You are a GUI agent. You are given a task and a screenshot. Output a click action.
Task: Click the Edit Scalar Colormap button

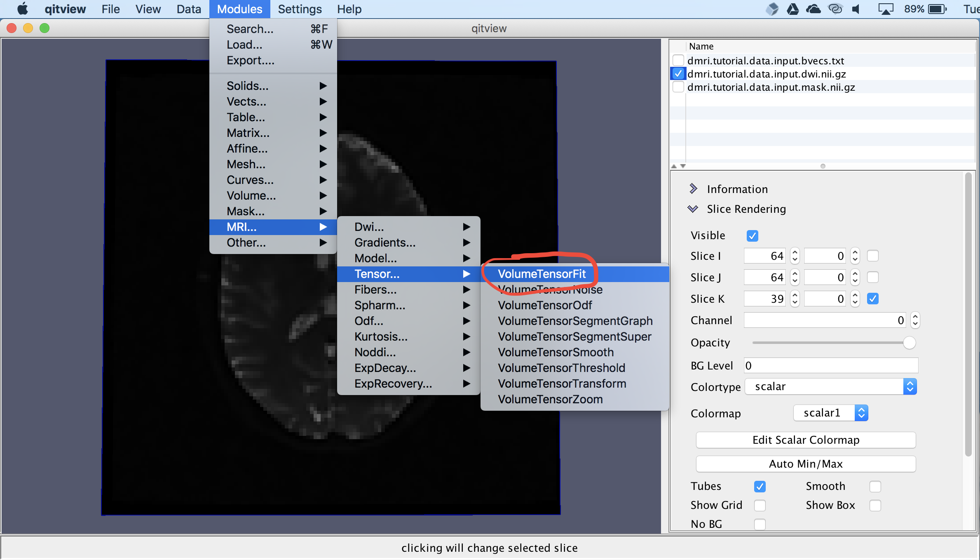[806, 440]
